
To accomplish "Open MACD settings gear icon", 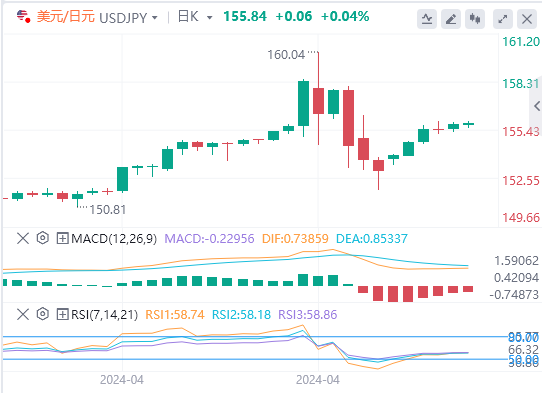I will click(43, 238).
